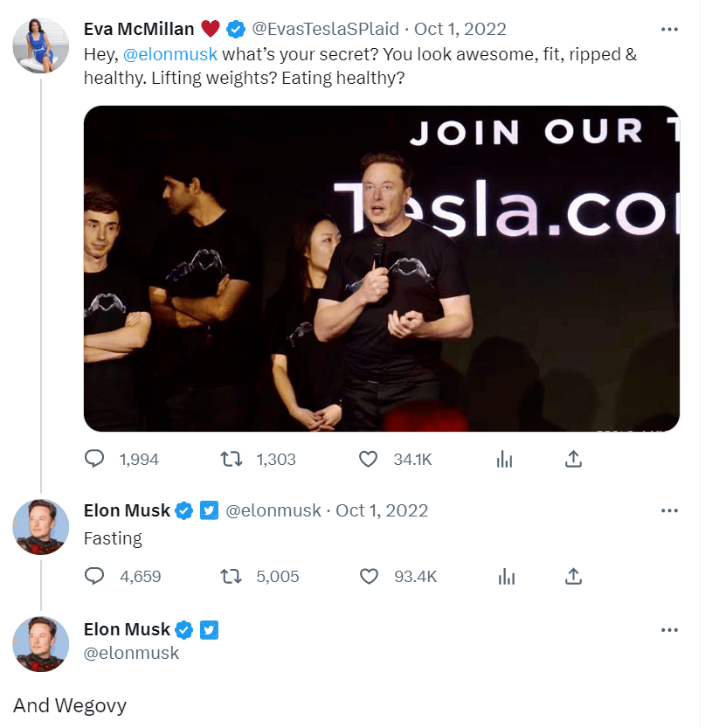The width and height of the screenshot is (719, 728).
Task: View analytics for the Fasting tweet
Action: click(504, 576)
